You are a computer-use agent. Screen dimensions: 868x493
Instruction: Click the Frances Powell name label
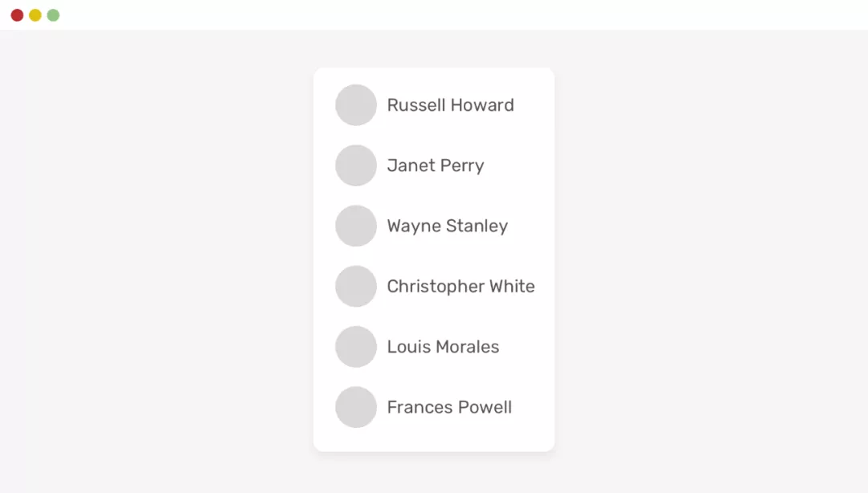click(449, 407)
